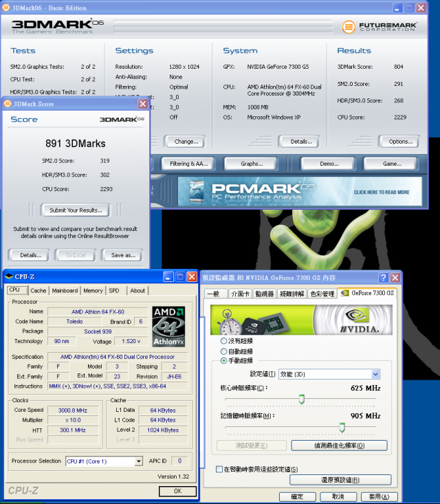Open the 監視器 monitor tab
Screen dimensions: 440x504
pyautogui.click(x=265, y=294)
